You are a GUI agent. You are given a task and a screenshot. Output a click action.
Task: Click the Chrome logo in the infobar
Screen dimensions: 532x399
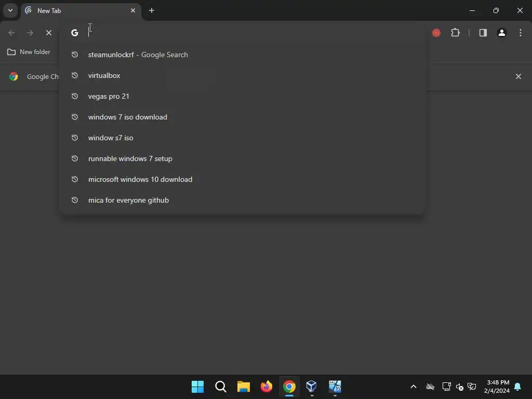coord(14,76)
